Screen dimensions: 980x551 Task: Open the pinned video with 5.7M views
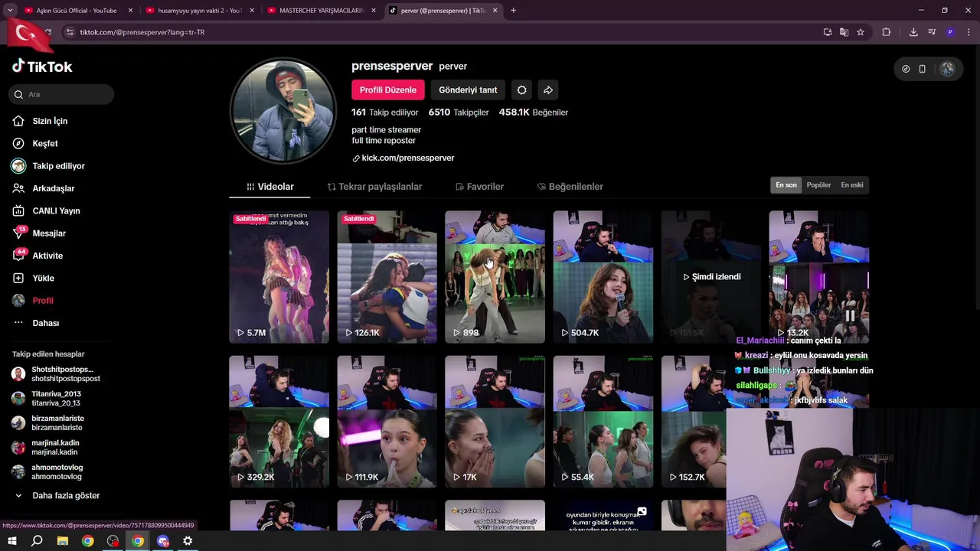[x=279, y=277]
